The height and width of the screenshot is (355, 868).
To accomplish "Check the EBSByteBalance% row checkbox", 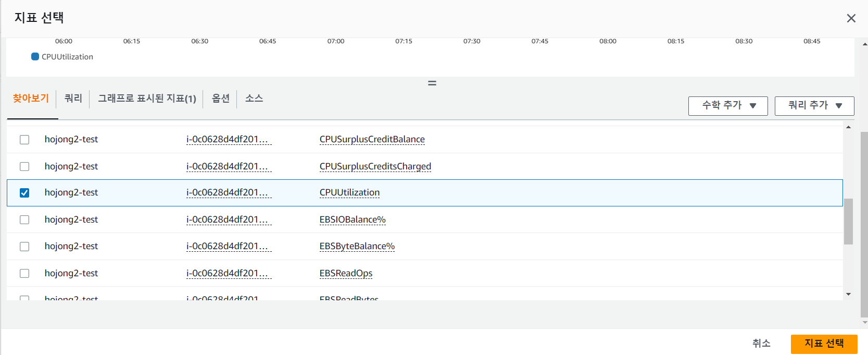I will 24,247.
